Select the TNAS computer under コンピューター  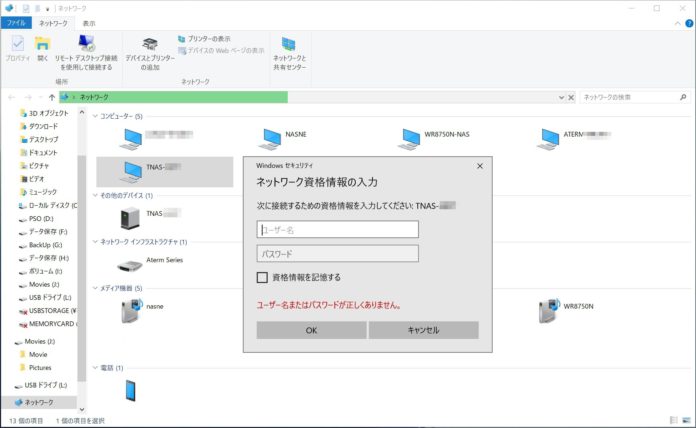(164, 172)
